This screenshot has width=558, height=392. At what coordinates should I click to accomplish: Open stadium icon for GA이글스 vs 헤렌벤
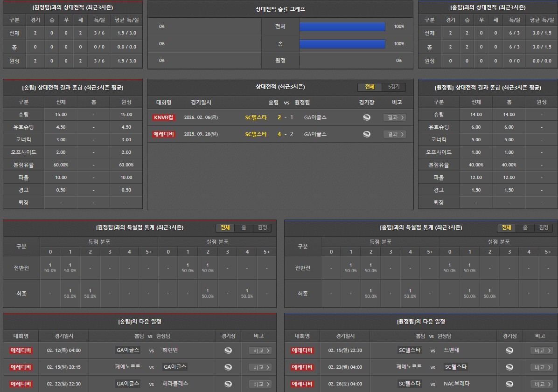coord(228,351)
